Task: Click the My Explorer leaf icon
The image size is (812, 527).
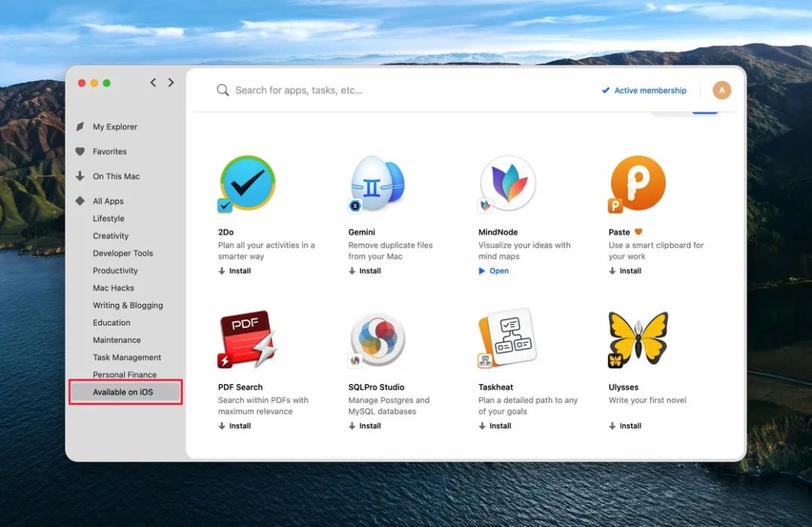Action: click(80, 126)
